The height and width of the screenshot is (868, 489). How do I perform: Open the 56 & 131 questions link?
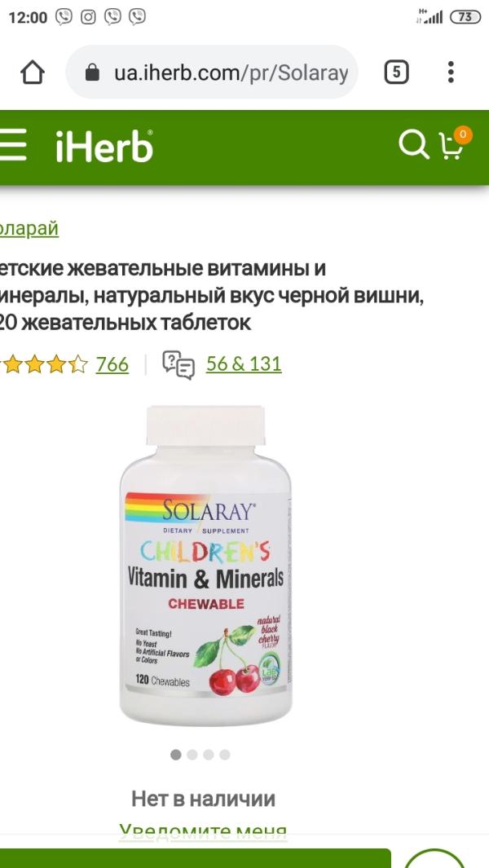click(x=244, y=364)
